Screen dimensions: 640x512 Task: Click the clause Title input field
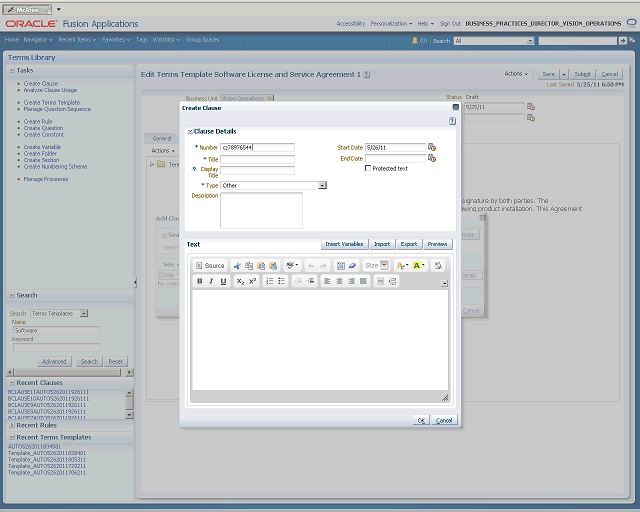pyautogui.click(x=257, y=159)
